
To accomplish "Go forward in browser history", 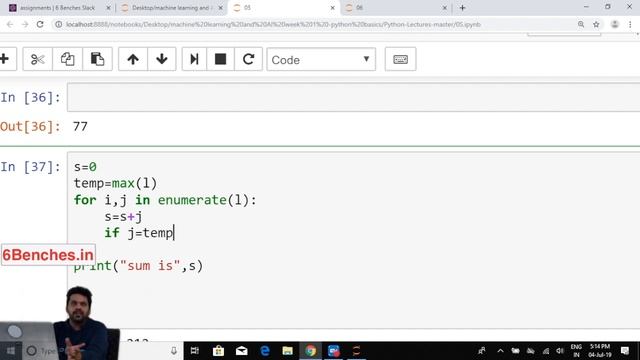I will click(x=25, y=24).
